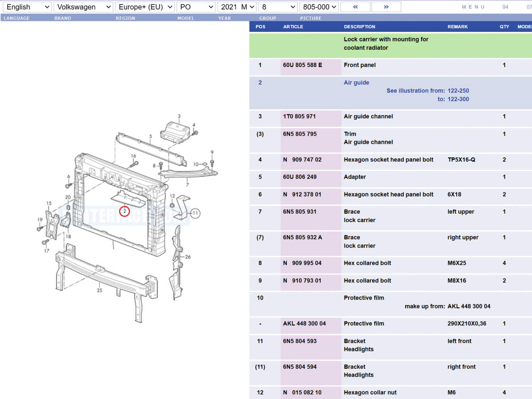Select article number 60U 806 249

point(300,177)
